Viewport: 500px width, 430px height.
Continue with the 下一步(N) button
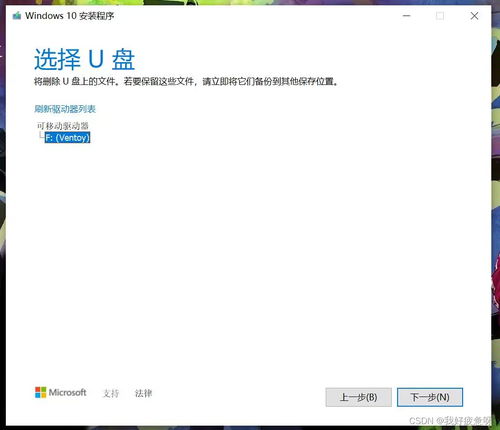430,397
